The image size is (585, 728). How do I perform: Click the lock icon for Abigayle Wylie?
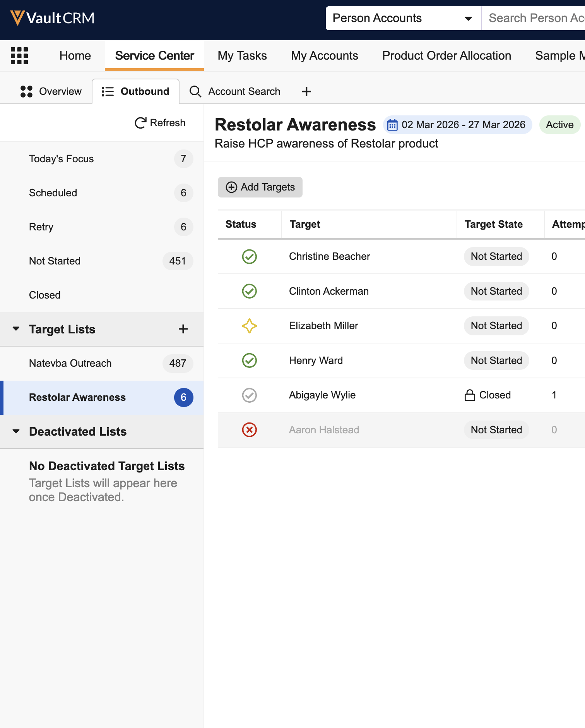click(469, 395)
